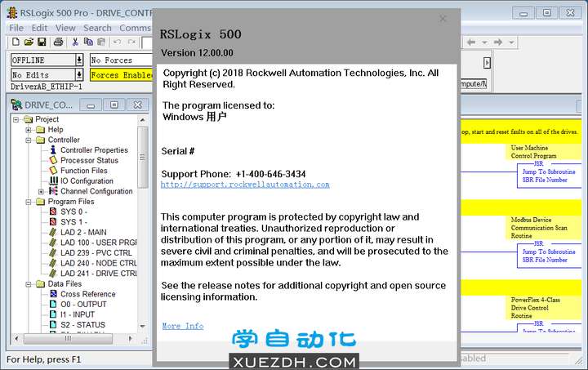Click the Redo toolbar icon
The height and width of the screenshot is (370, 588).
point(131,42)
